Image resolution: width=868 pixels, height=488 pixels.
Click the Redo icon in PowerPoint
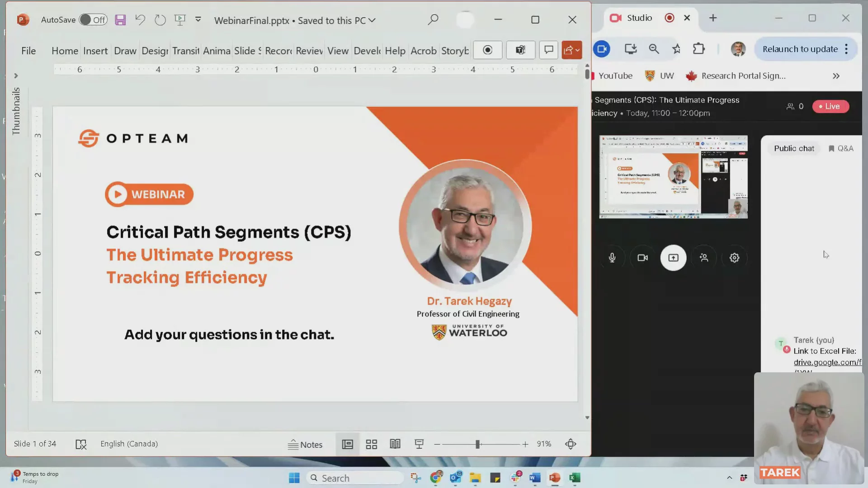(x=160, y=20)
